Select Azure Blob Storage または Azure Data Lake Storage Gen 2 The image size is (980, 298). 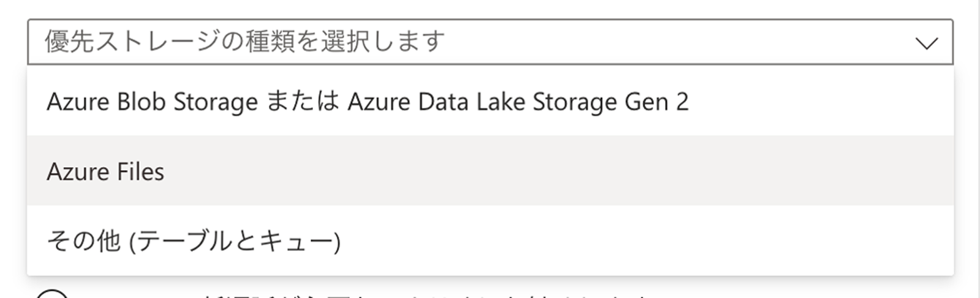tap(367, 102)
